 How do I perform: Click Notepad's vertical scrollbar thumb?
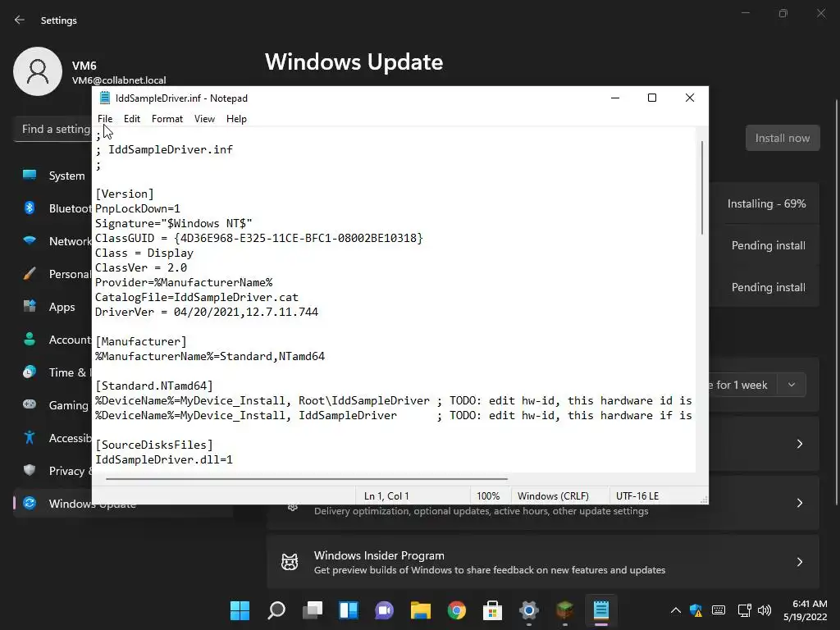702,188
